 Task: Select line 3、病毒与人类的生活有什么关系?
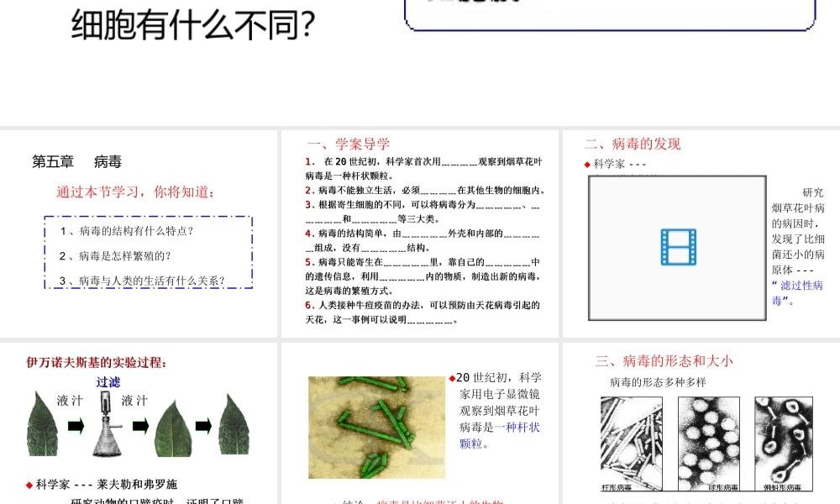click(142, 281)
